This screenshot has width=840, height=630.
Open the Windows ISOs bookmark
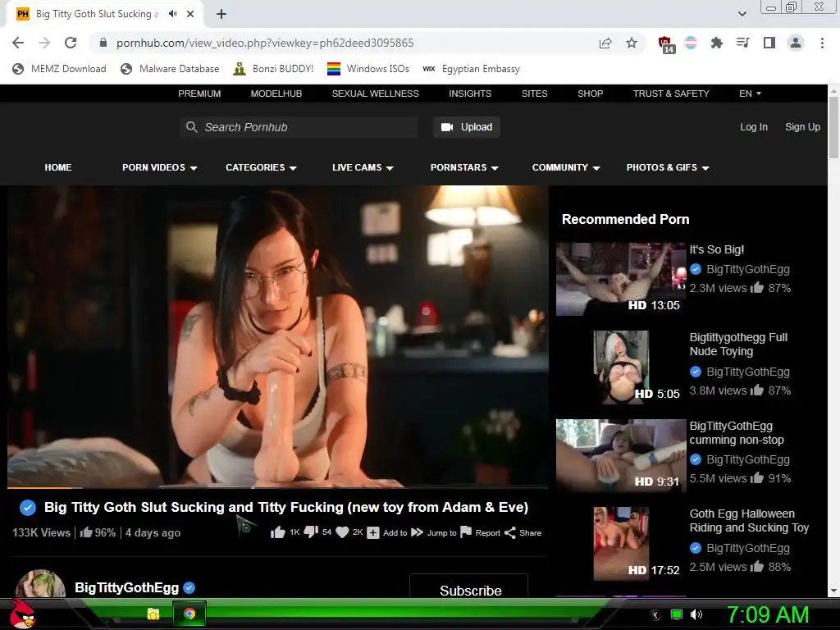click(x=368, y=69)
